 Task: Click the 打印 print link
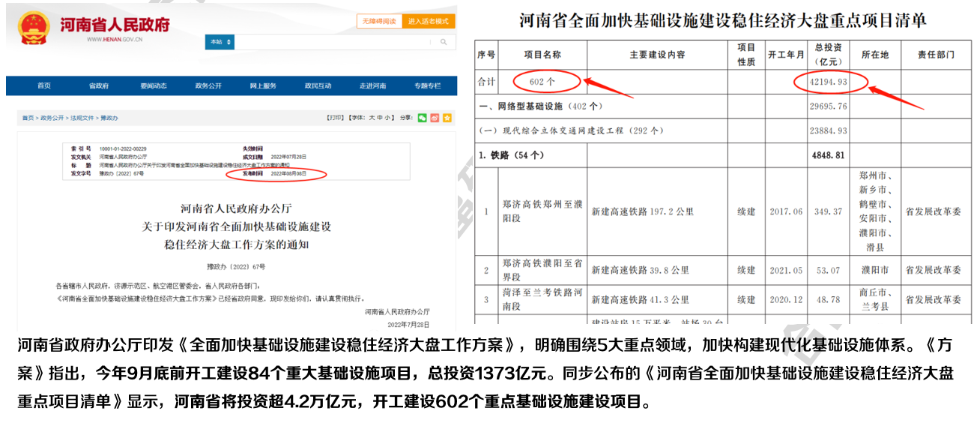(335, 118)
